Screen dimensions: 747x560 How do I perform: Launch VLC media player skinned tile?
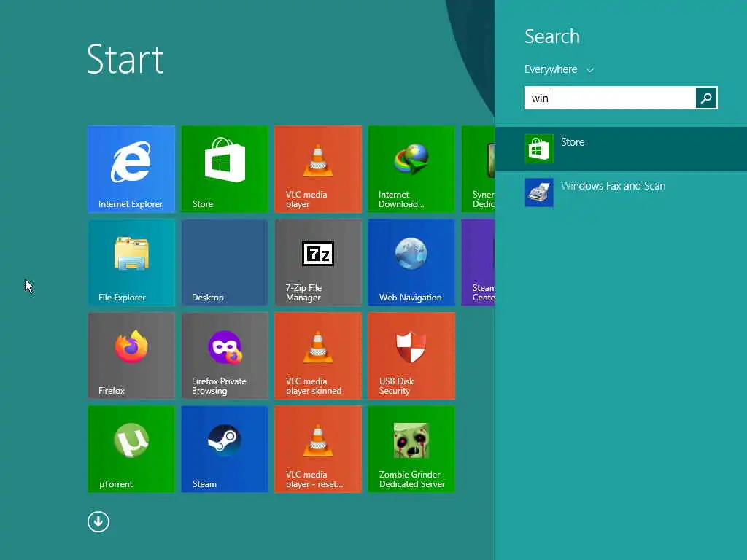pyautogui.click(x=318, y=355)
